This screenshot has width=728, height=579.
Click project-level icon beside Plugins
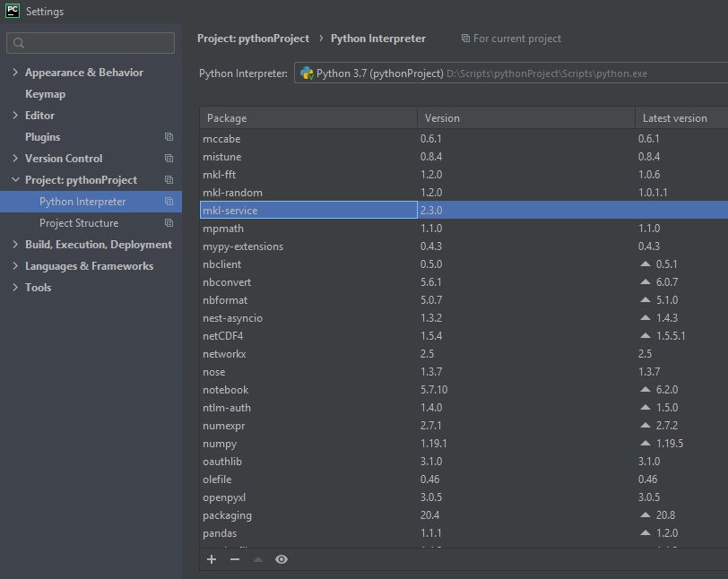point(169,137)
